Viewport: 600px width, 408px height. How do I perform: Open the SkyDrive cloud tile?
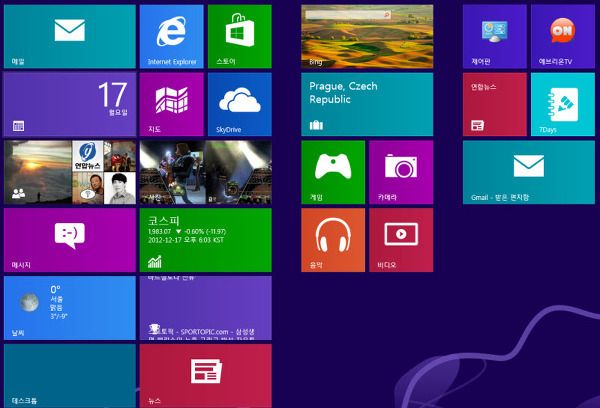240,104
